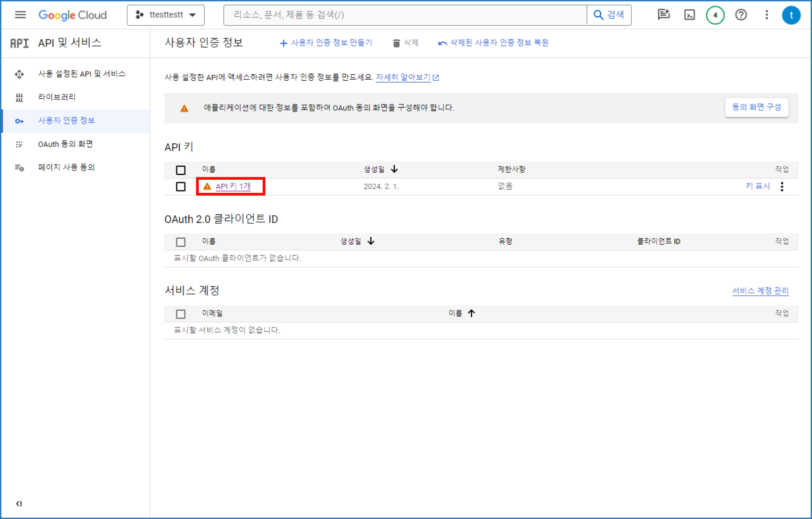Click the 키 표시 link
812x519 pixels.
coord(758,186)
